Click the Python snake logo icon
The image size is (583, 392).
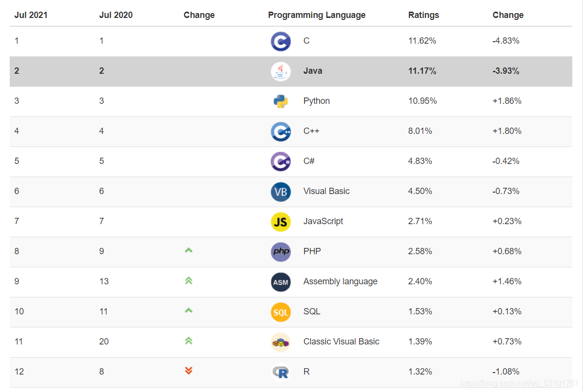tap(281, 101)
